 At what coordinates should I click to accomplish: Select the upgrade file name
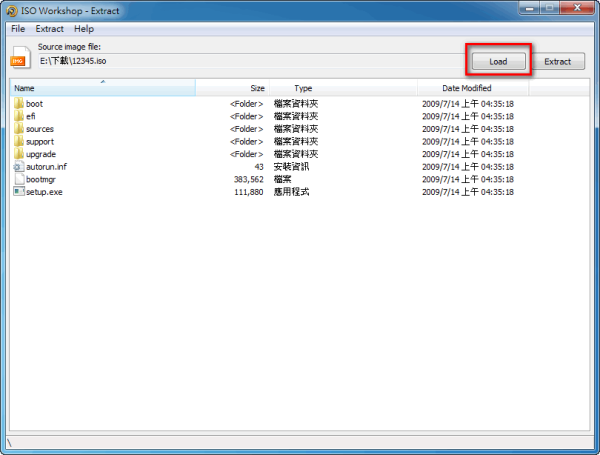coord(41,154)
